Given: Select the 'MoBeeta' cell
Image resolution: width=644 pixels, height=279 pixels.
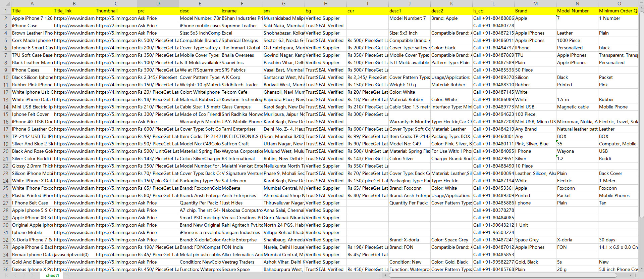Looking at the screenshot, I should tap(242, 188).
